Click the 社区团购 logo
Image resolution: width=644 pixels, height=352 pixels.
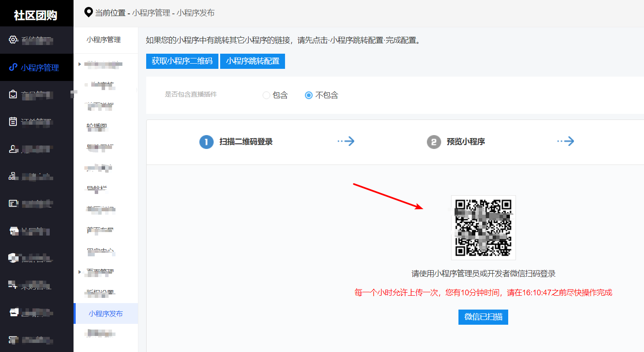(35, 15)
